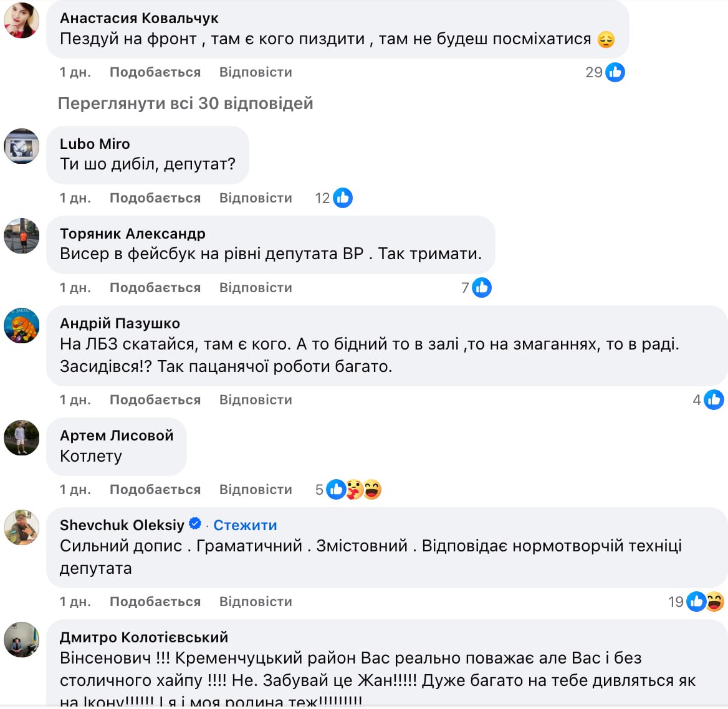
Task: Click like reaction icon on Анастасия Ковальчук's comment
Action: (615, 72)
